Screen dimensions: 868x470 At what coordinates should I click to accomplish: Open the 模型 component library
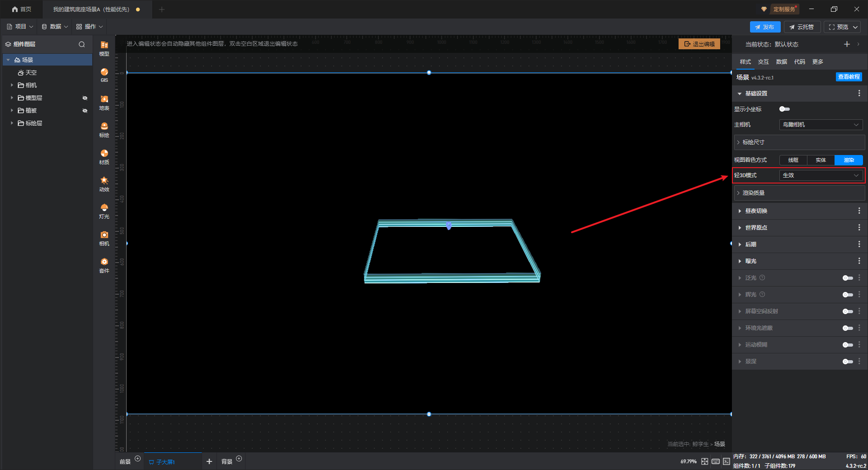[104, 48]
